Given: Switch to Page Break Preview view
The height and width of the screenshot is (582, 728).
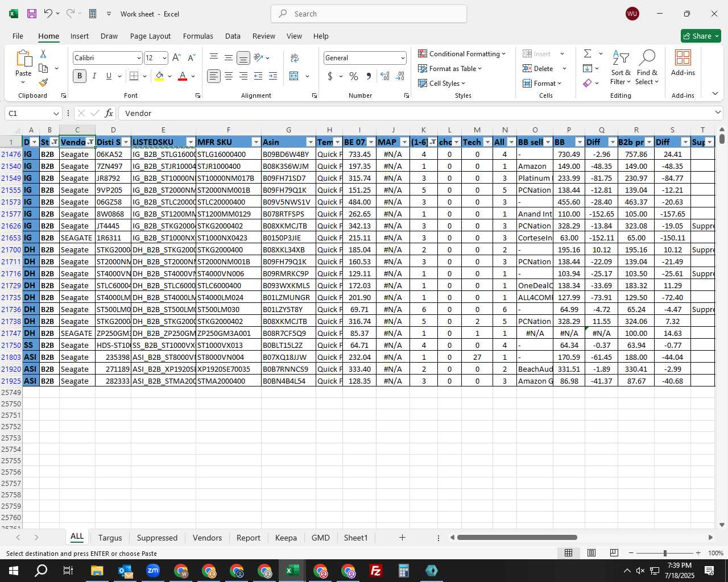Looking at the screenshot, I should point(614,553).
